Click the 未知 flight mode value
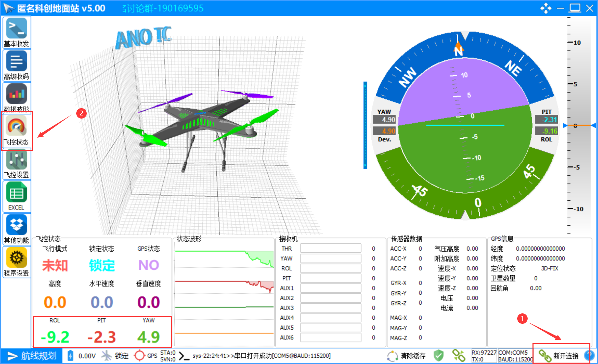598x364 pixels. (x=55, y=266)
